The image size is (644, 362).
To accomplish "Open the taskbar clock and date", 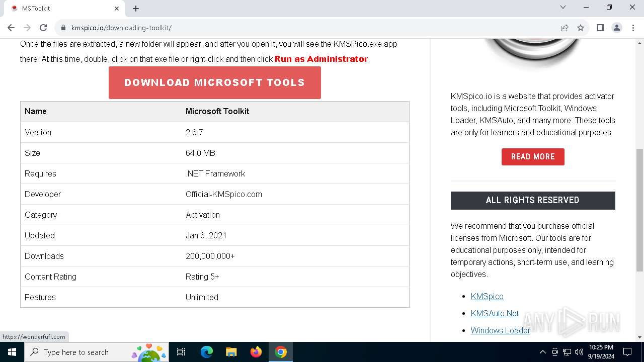I will tap(601, 352).
